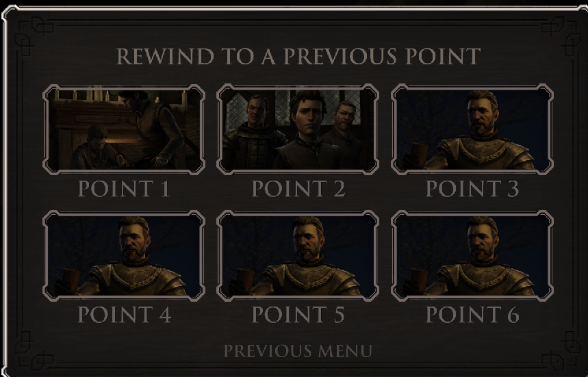588x377 pixels.
Task: Pick the Point 5 rewind thumbnail
Action: 298,256
